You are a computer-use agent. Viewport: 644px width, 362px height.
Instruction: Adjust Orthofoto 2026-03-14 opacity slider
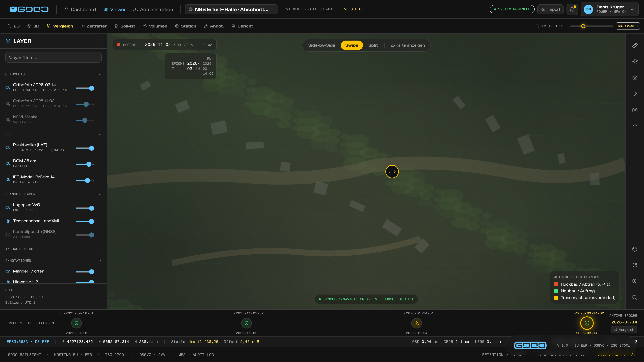(x=85, y=88)
